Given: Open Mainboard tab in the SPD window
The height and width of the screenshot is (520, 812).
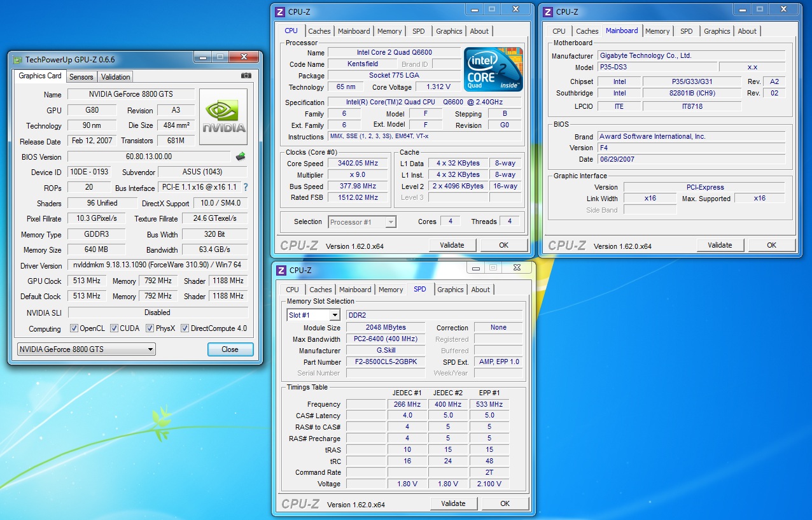Looking at the screenshot, I should [x=355, y=290].
